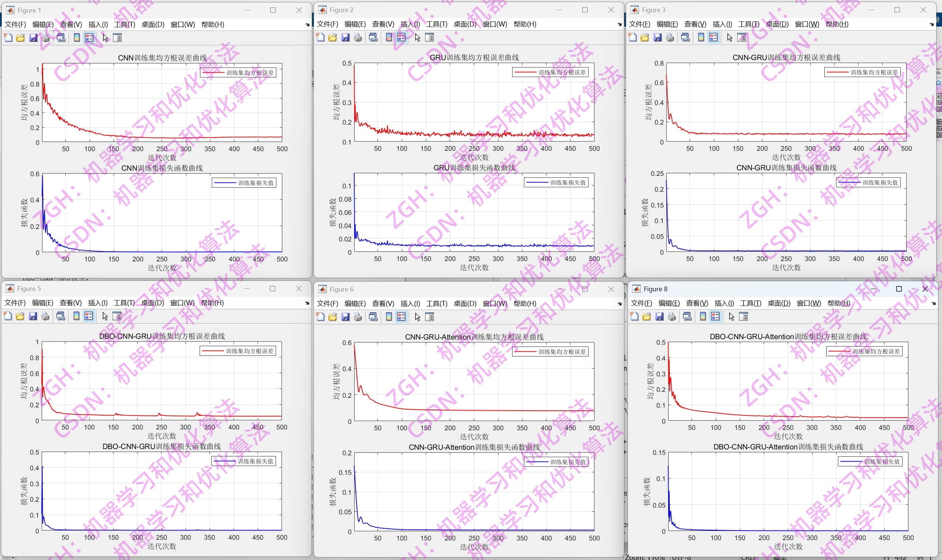Open 插入(I) menu in Figure 5

97,303
